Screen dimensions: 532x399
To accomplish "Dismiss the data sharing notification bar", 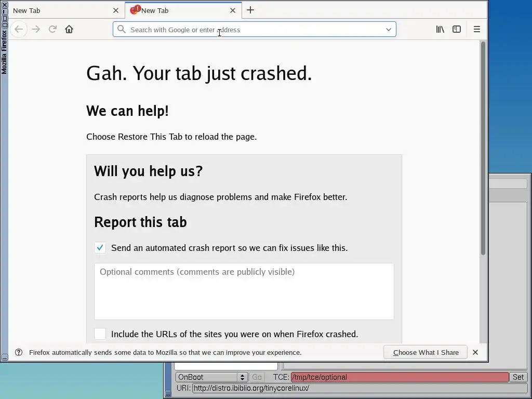I will coord(475,352).
